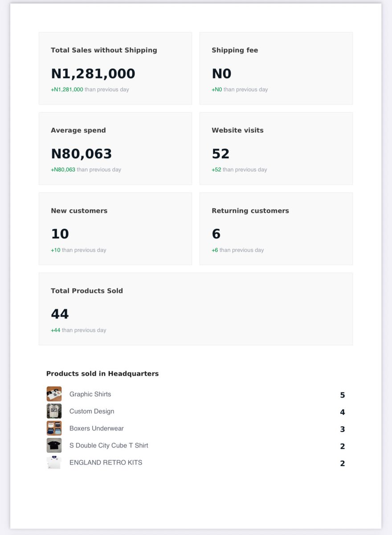Click the 6 returning customers value
Image resolution: width=392 pixels, height=535 pixels.
coord(216,234)
